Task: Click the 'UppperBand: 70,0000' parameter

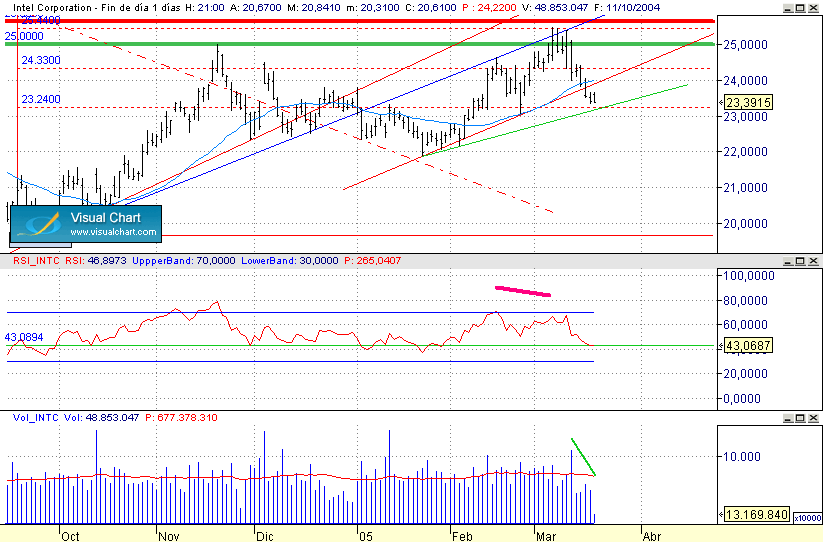Action: click(x=184, y=261)
